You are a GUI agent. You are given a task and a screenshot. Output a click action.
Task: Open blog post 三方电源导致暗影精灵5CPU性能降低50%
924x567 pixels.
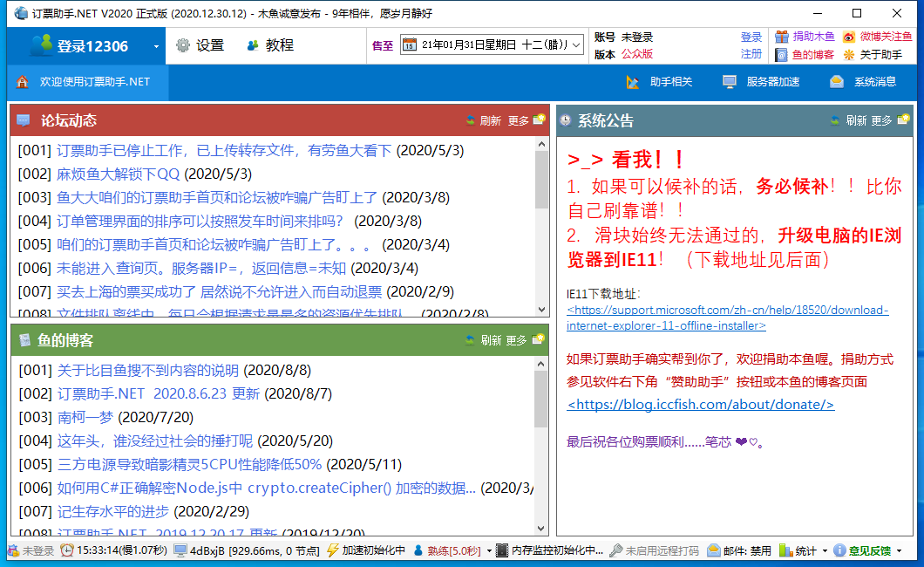[x=190, y=464]
